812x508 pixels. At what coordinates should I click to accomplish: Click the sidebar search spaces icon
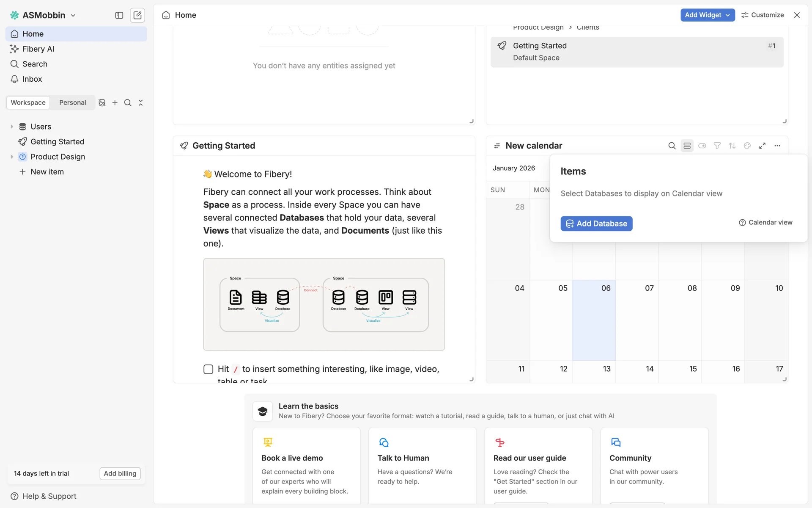tap(128, 103)
